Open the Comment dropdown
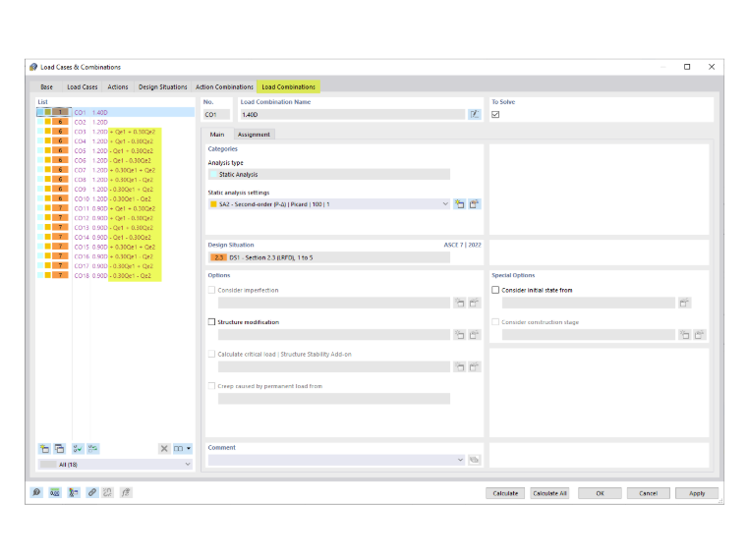The image size is (747, 560). click(460, 460)
